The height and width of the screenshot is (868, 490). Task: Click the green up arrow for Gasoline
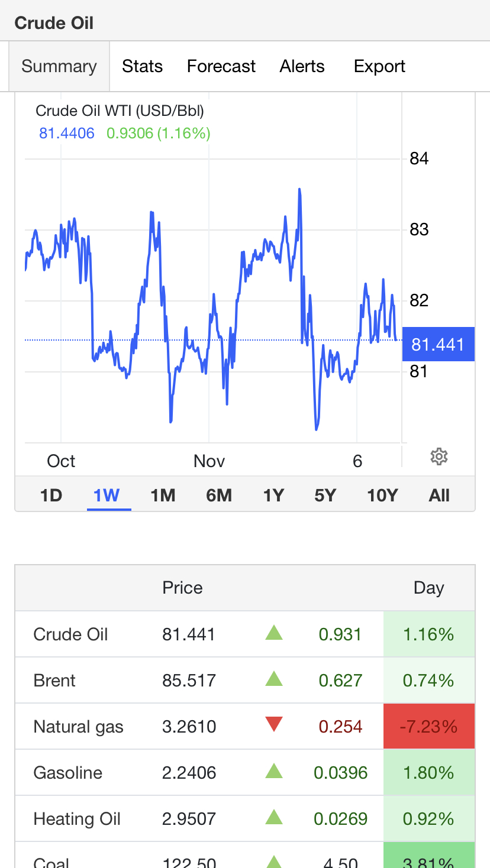[x=274, y=772]
